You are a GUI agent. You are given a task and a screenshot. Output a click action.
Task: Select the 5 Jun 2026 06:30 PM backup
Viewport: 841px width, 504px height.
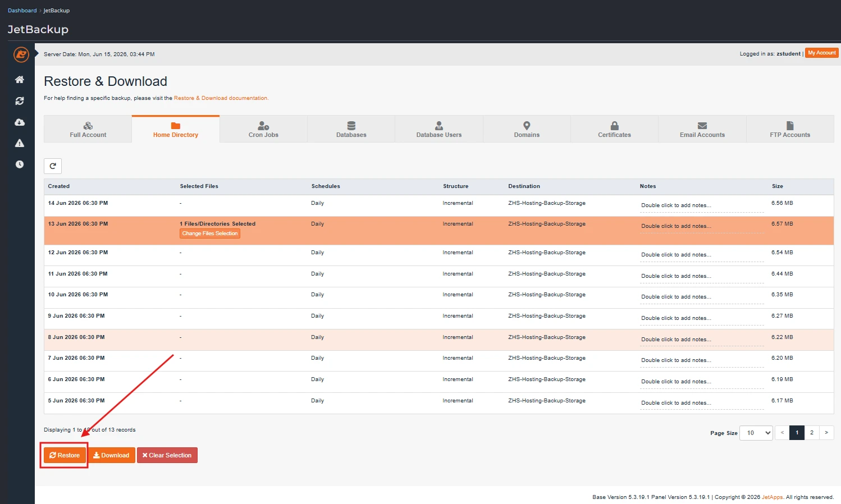tap(439, 404)
